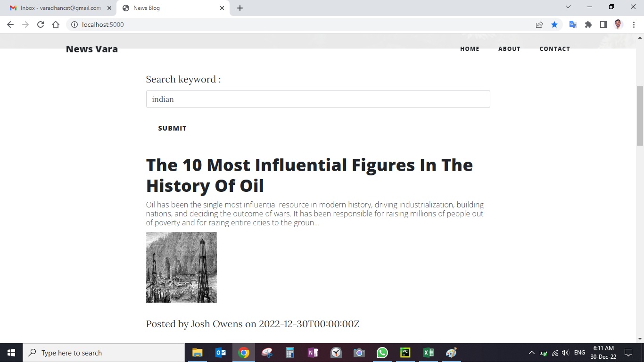
Task: Toggle the side panel icon
Action: click(603, 24)
